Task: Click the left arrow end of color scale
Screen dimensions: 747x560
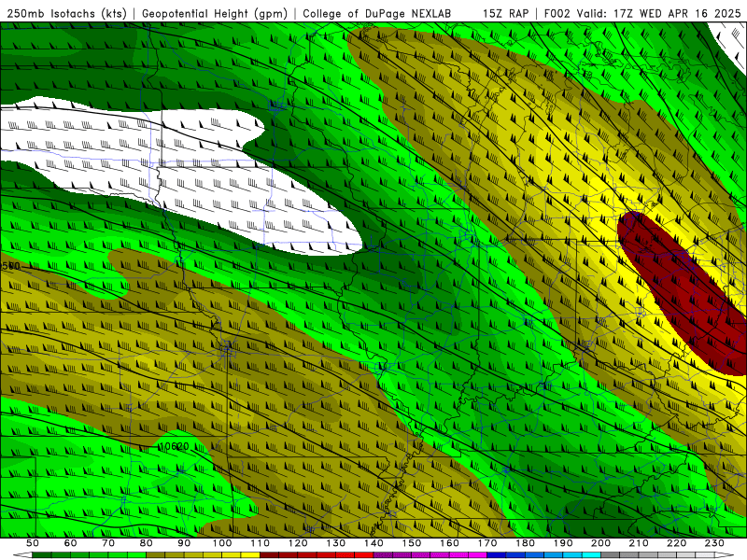Action: 22,555
